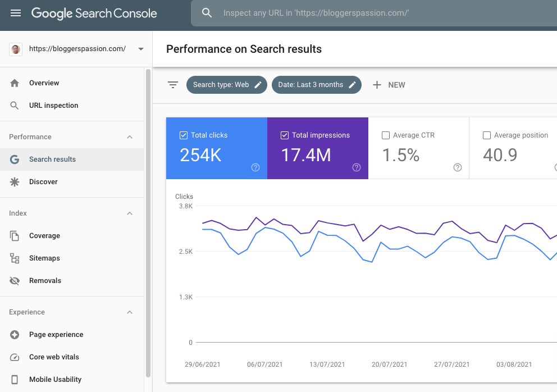Click the 27/07/2021 date axis label
Viewport: 557px width, 392px height.
[452, 364]
